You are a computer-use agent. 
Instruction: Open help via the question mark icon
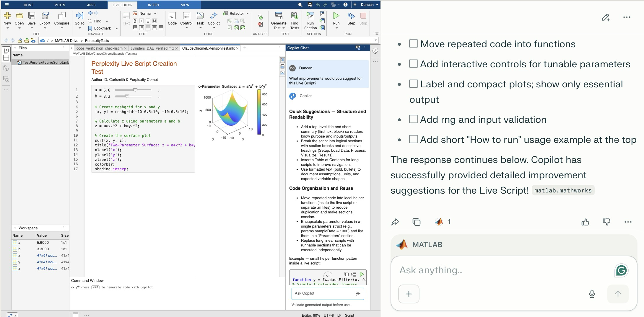345,5
